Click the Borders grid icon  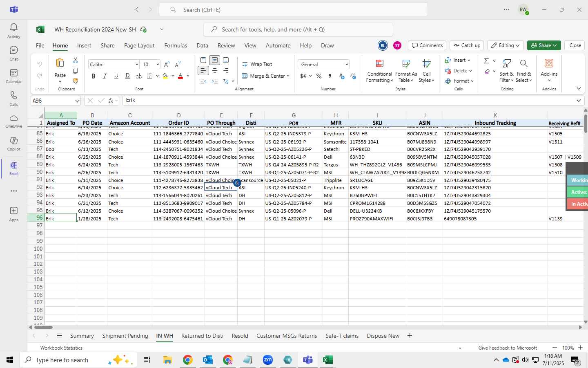[x=150, y=76]
